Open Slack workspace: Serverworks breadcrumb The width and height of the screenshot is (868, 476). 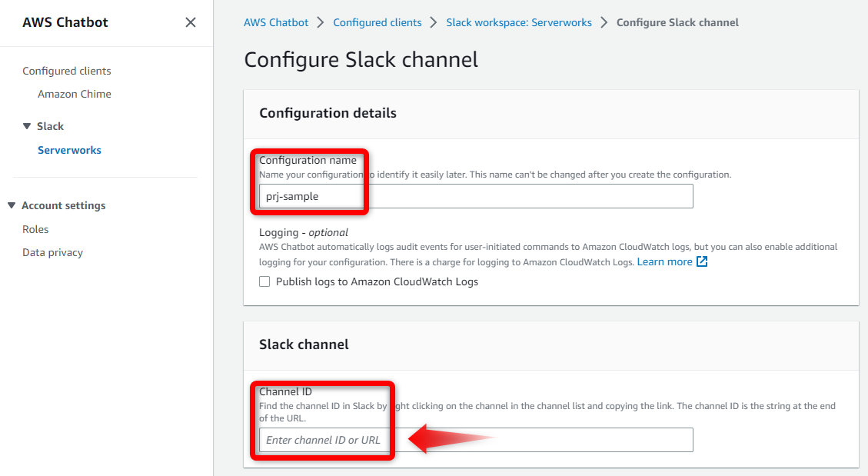[519, 23]
